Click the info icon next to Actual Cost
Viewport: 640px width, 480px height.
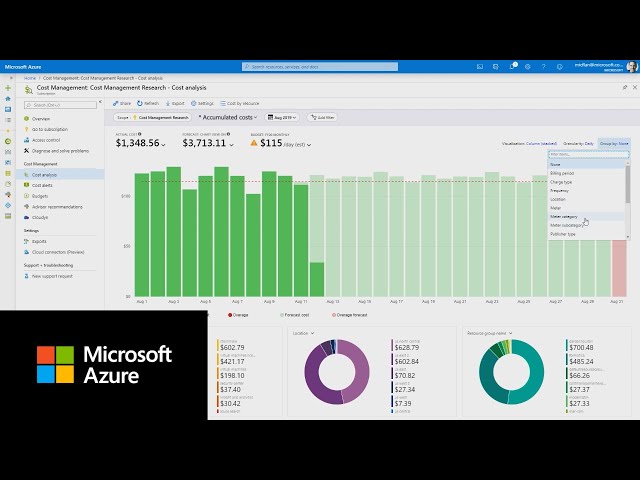click(x=140, y=134)
